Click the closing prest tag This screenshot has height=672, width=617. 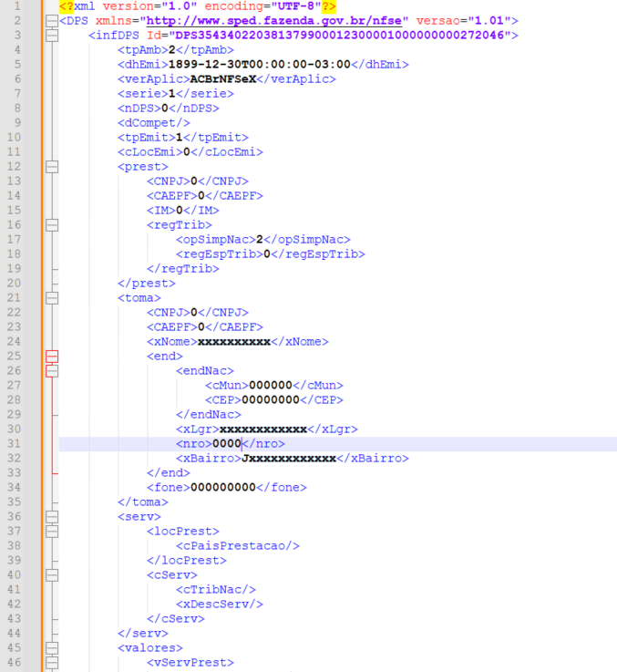147,284
